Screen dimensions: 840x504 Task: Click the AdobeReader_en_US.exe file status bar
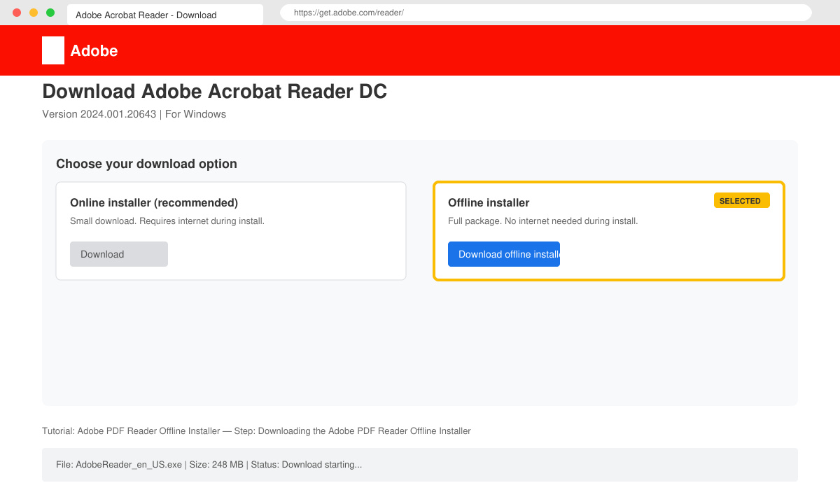pyautogui.click(x=420, y=465)
